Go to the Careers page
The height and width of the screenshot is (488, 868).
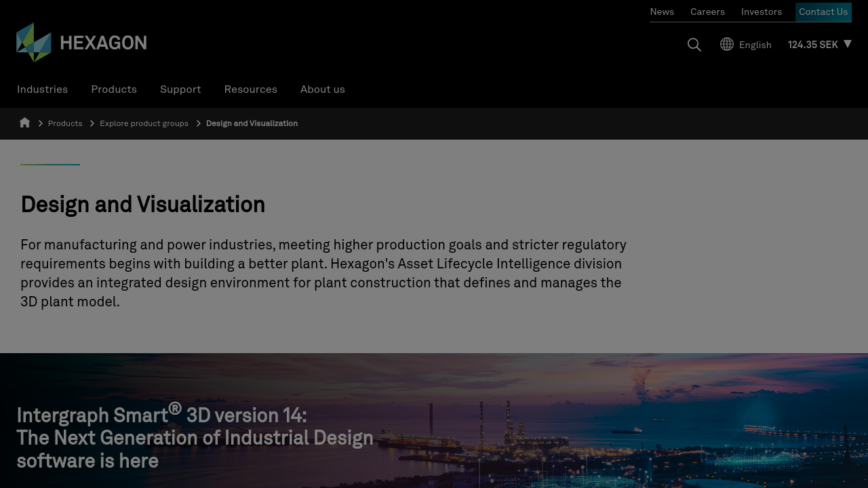[707, 12]
